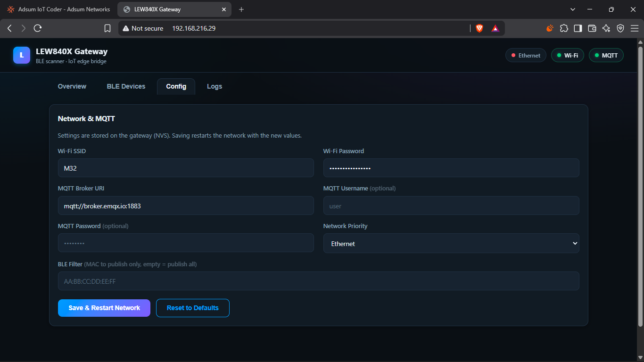Open the Logs tab

pyautogui.click(x=215, y=86)
